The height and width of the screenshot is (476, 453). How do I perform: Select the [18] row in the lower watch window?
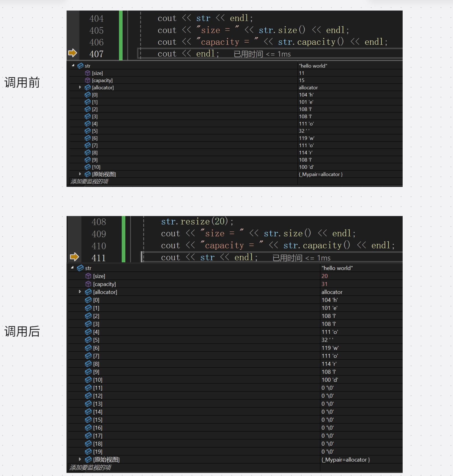pyautogui.click(x=235, y=444)
